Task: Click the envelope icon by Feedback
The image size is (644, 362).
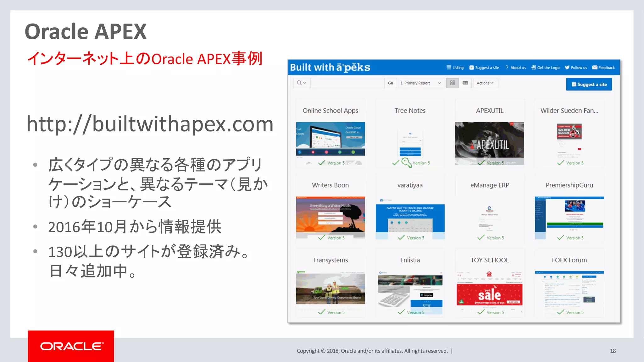Action: coord(595,68)
